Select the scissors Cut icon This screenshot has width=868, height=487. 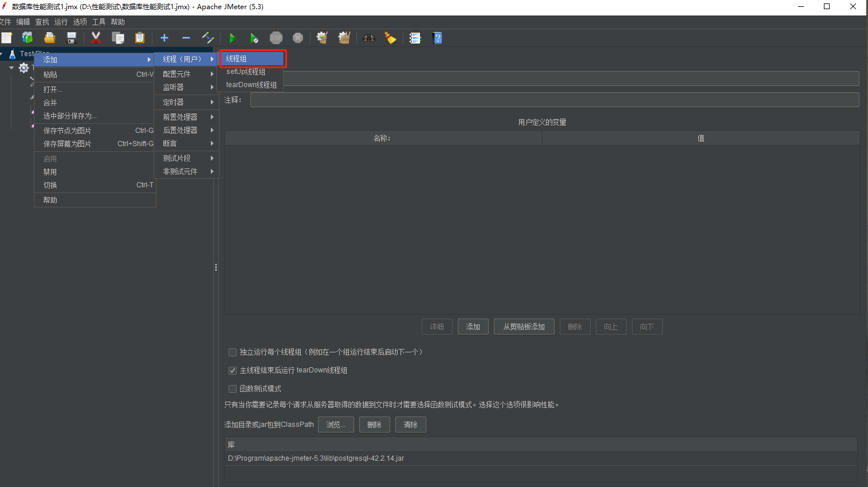96,38
